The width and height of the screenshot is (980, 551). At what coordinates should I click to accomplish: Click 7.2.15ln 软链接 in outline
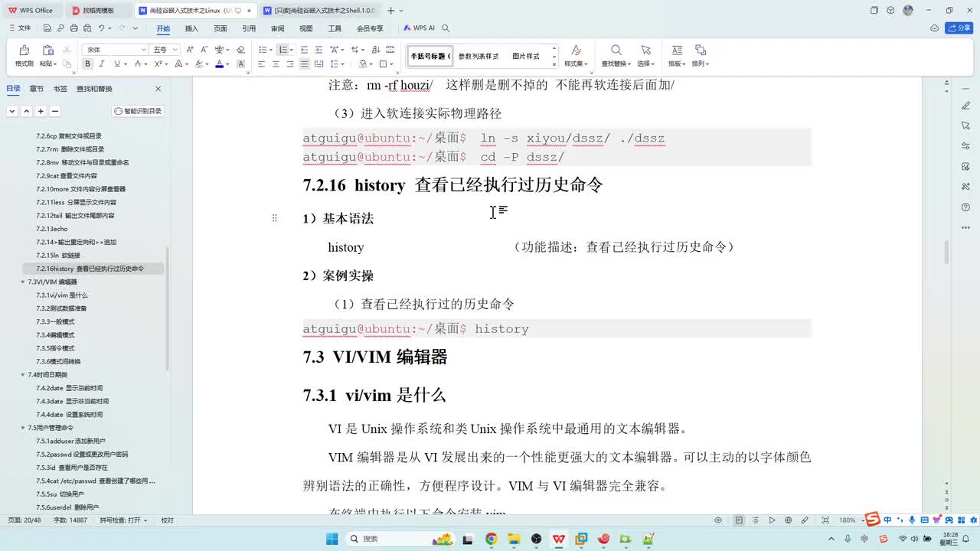pyautogui.click(x=58, y=255)
